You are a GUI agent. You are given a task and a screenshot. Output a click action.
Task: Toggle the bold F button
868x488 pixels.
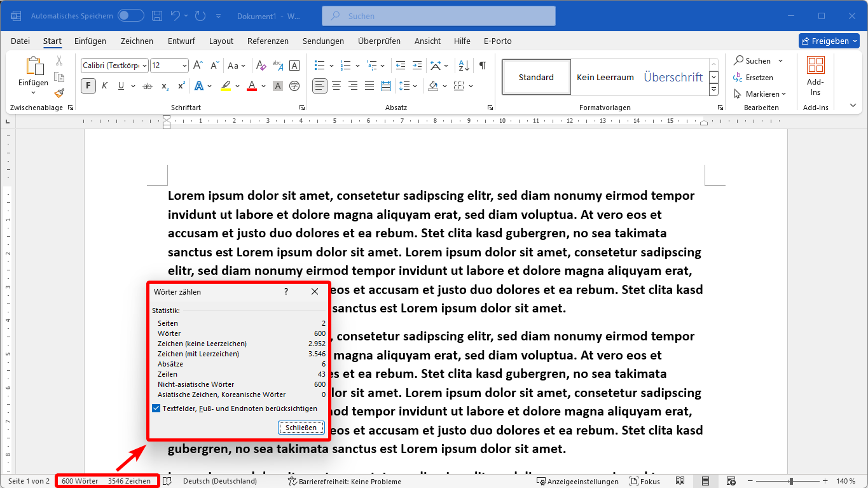click(x=88, y=86)
